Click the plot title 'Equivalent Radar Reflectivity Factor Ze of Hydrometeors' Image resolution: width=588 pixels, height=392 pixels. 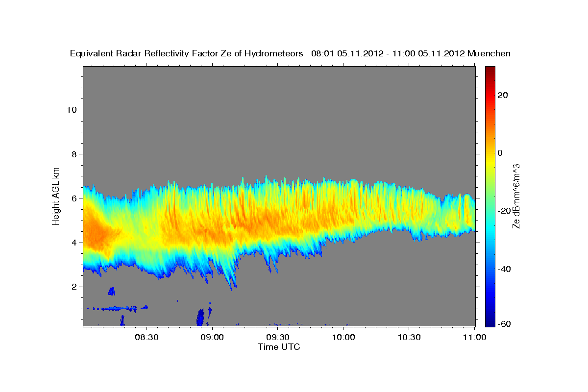[x=187, y=53]
